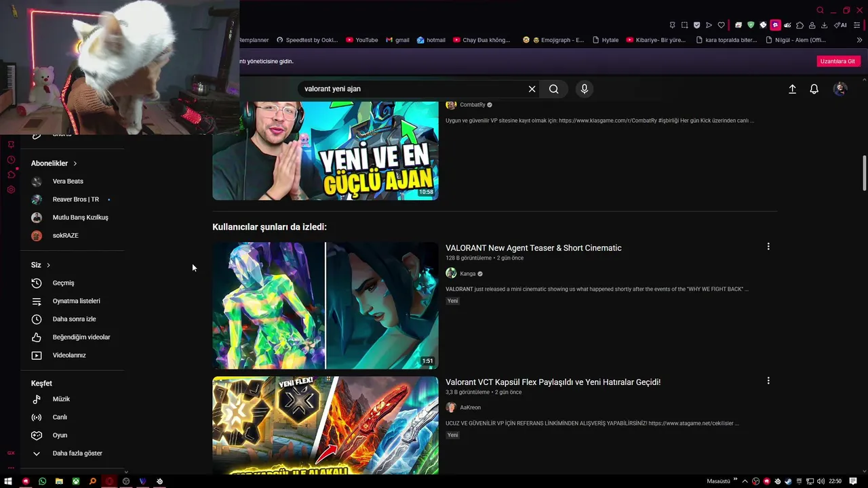Click the magnifier search button
Viewport: 868px width, 488px height.
(554, 89)
